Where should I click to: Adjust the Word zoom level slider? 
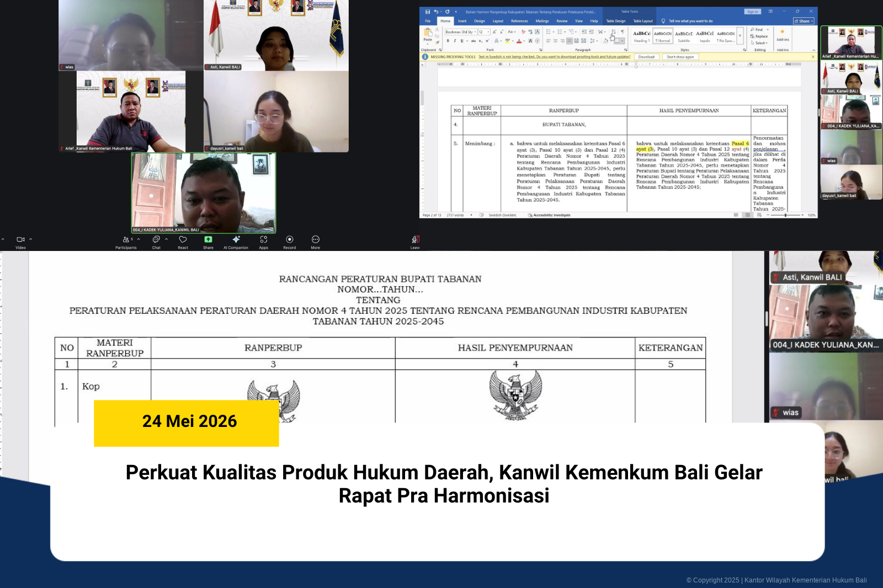(x=785, y=215)
